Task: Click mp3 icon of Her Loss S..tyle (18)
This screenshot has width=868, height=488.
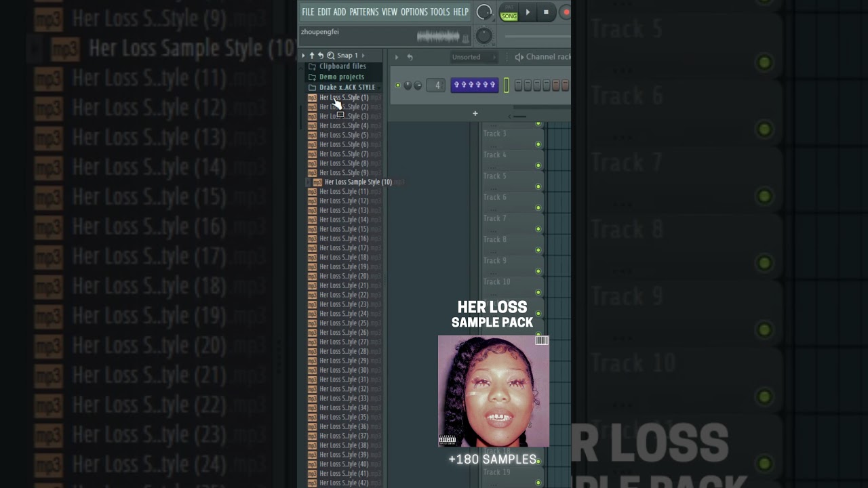Action: (312, 258)
